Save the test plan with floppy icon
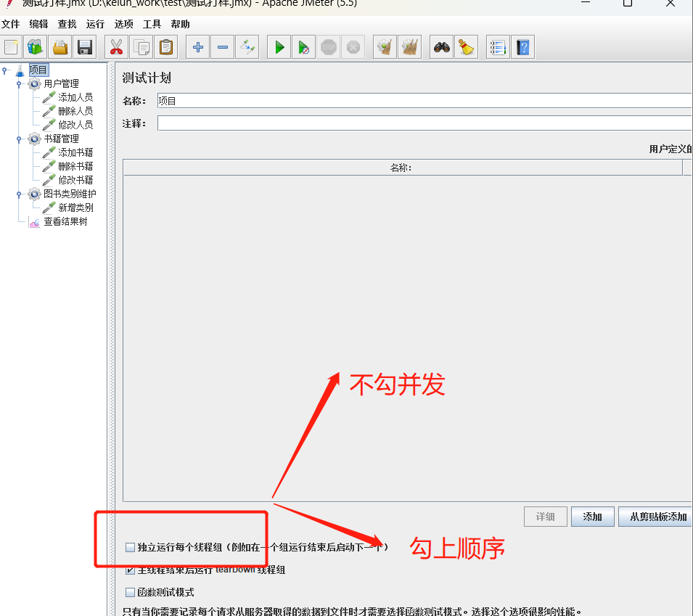Viewport: 693px width, 616px height. coord(84,47)
